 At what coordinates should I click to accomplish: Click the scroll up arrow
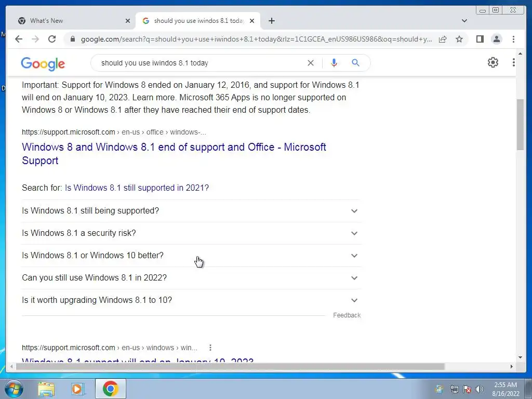tap(520, 54)
